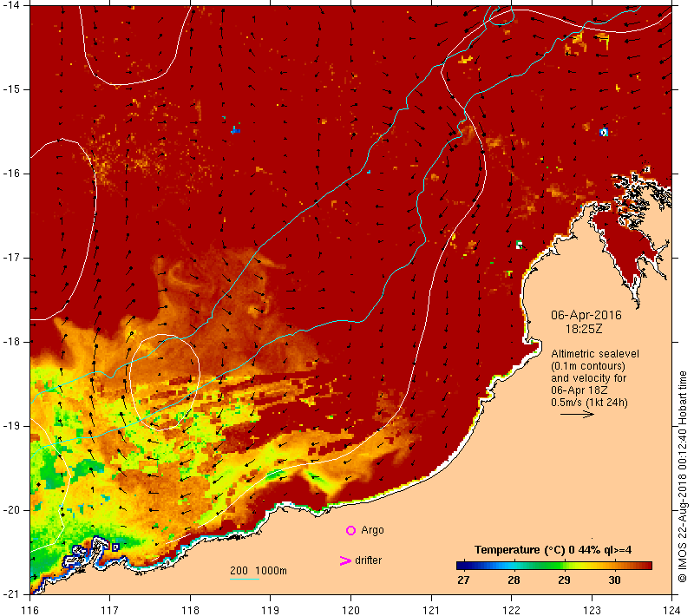Click the 'Altimetric sealevel' text line
Screen dimensions: 694x616
pyautogui.click(x=595, y=354)
